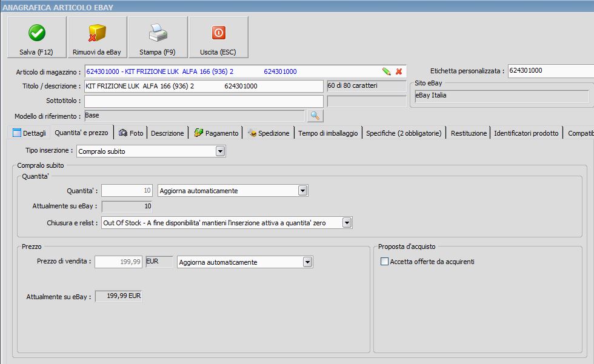Viewport: 594px width, 364px height.
Task: Expand the Chiusura e relist dropdown
Action: click(x=347, y=223)
